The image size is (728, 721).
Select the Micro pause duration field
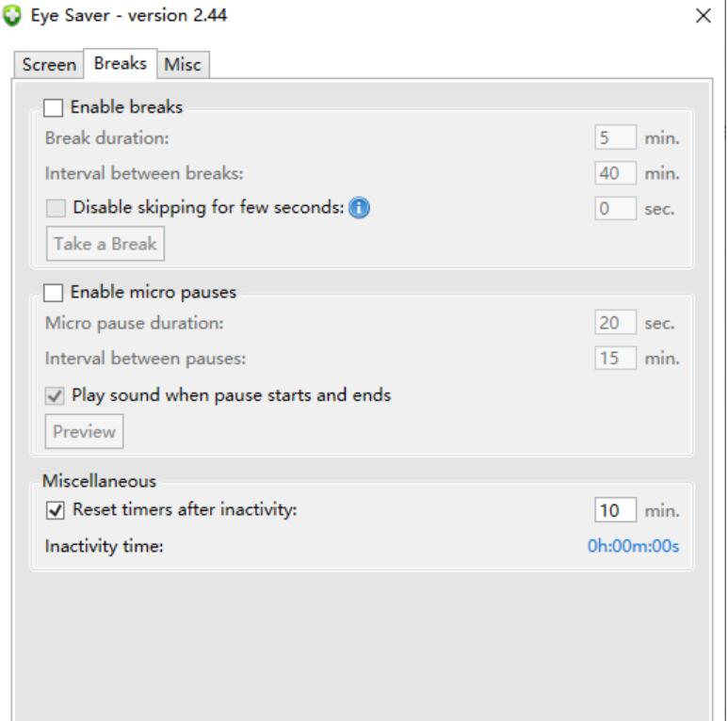point(615,324)
